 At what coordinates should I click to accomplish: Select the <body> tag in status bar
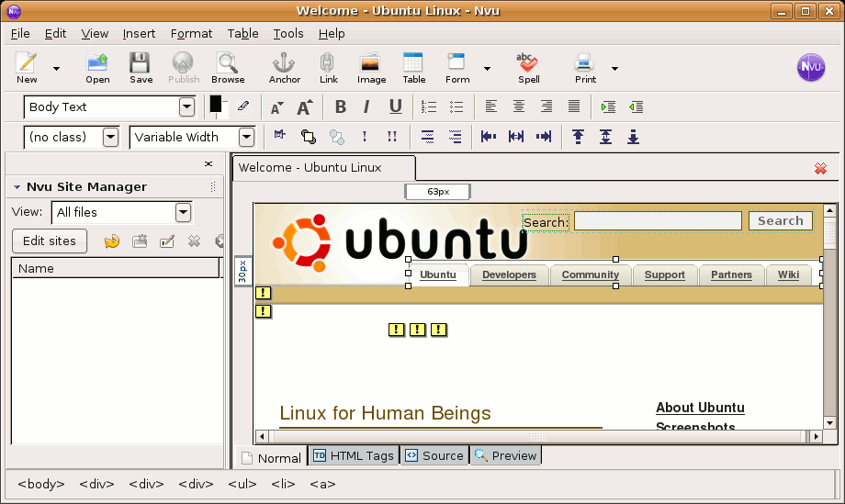[41, 484]
